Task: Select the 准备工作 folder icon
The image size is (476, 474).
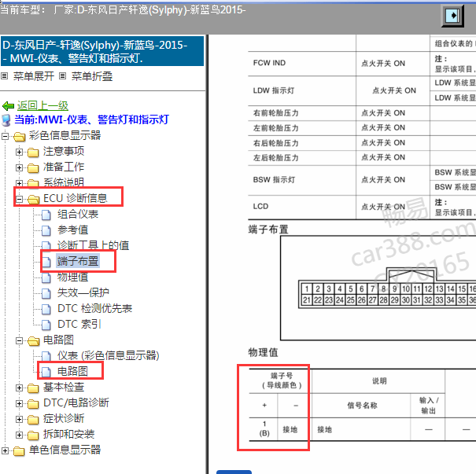Action: pyautogui.click(x=33, y=168)
